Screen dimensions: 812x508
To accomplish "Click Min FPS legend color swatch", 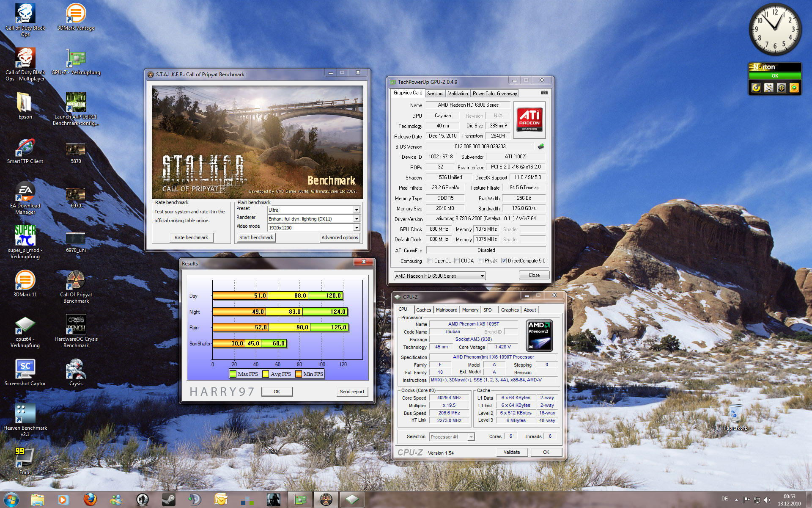I will point(299,374).
